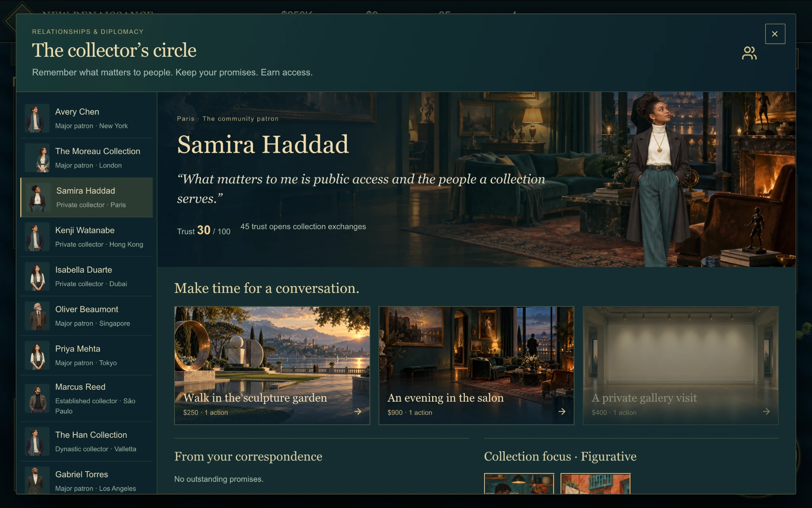Click 'Major patron · Los Angeles' subtitle
Screen dimensions: 812x508
(x=95, y=489)
